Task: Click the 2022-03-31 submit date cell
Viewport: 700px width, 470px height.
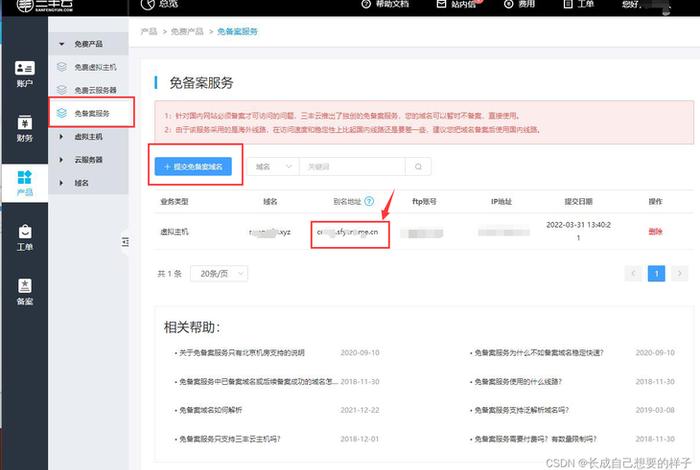Action: coord(578,231)
